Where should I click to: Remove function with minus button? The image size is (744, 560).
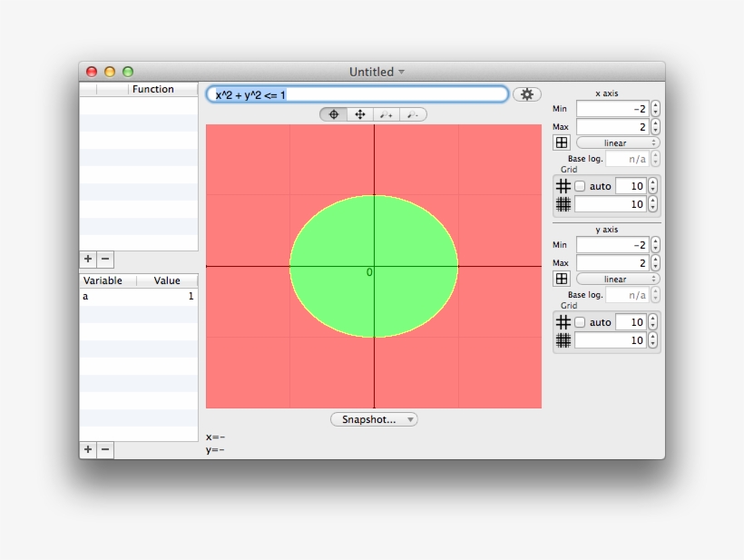[105, 259]
